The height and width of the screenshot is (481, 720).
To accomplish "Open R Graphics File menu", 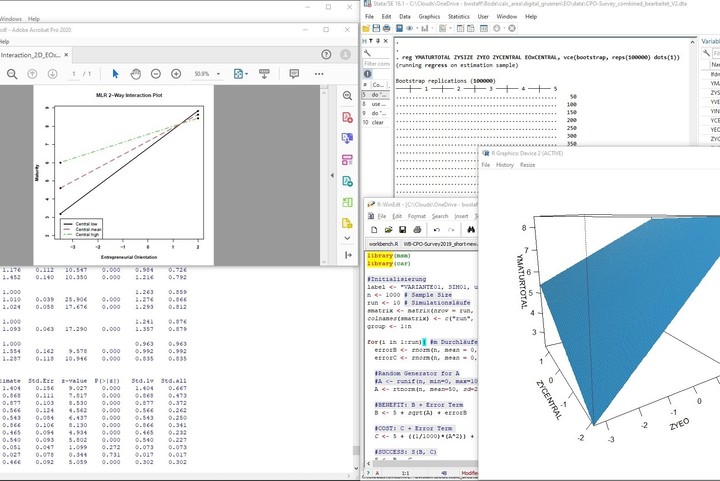I will pos(485,165).
